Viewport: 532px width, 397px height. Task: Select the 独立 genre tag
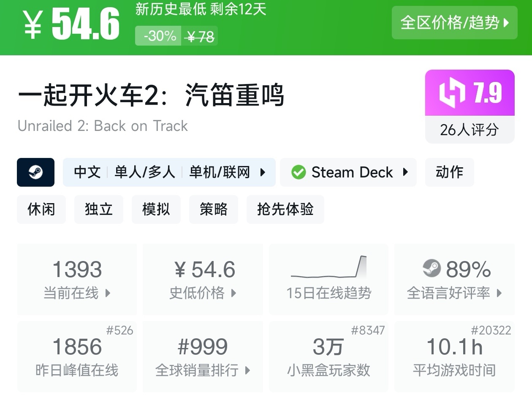(99, 209)
